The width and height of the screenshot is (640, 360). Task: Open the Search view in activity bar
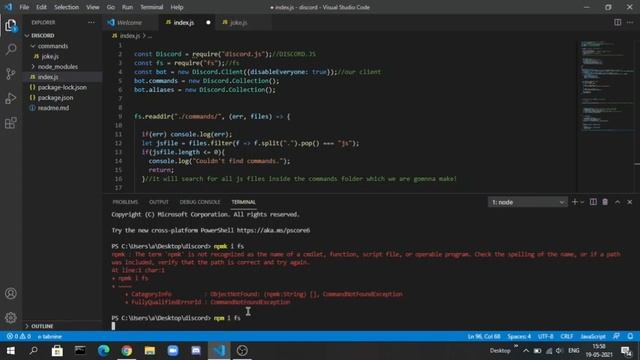11,49
